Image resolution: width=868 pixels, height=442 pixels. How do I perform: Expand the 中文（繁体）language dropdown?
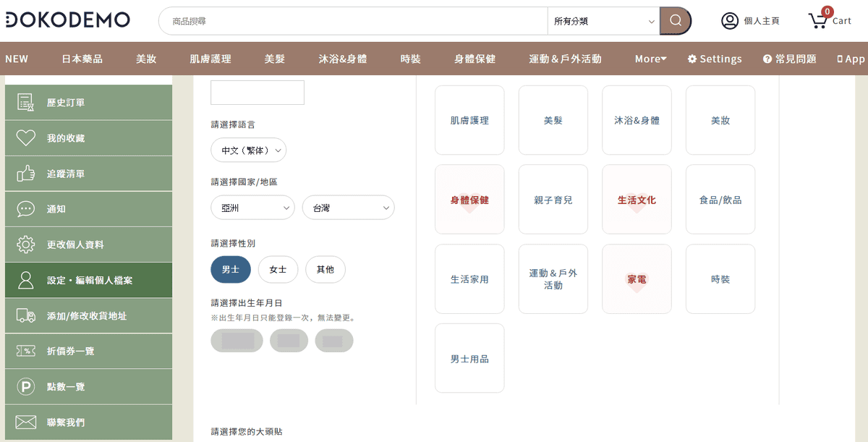tap(249, 150)
